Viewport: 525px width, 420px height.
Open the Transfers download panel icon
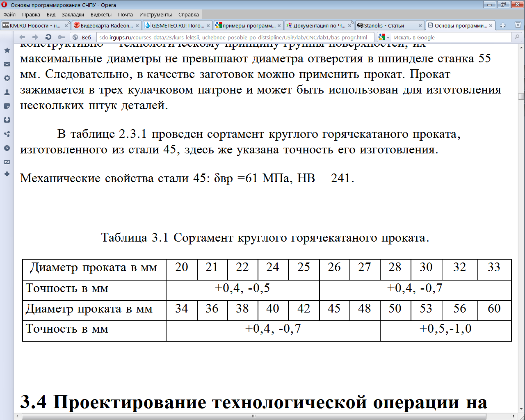pos(7,120)
